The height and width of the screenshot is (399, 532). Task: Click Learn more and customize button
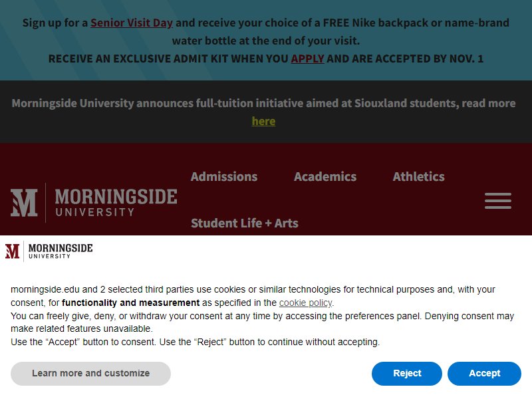pyautogui.click(x=90, y=373)
